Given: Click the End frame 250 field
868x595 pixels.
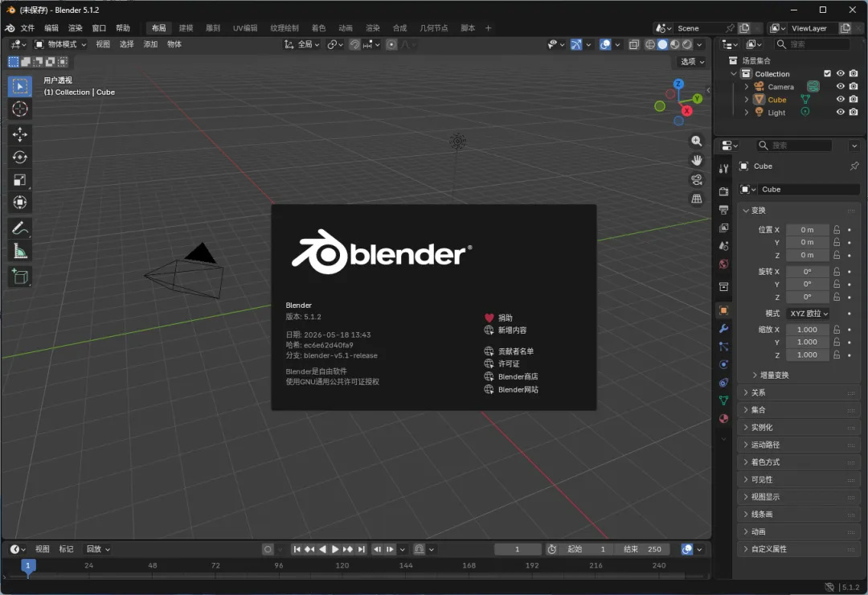Looking at the screenshot, I should tap(642, 550).
